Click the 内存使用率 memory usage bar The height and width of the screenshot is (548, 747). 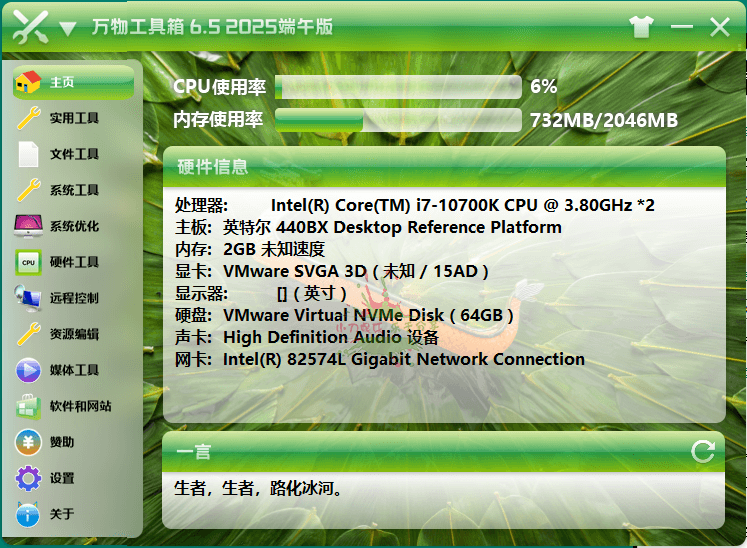397,120
